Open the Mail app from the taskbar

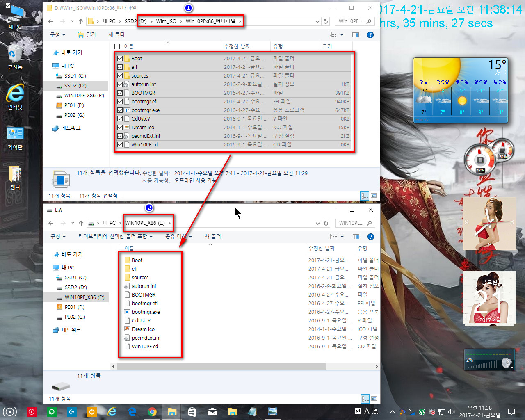[212, 412]
